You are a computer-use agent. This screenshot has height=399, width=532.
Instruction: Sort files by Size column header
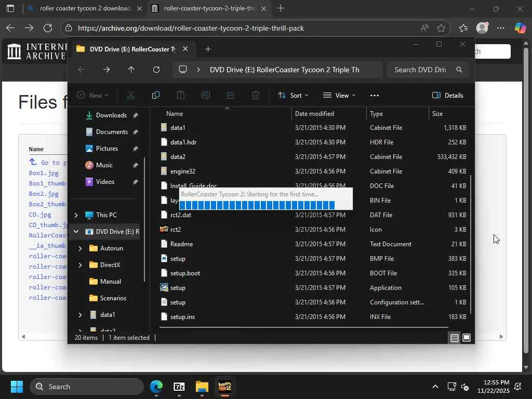pos(437,114)
